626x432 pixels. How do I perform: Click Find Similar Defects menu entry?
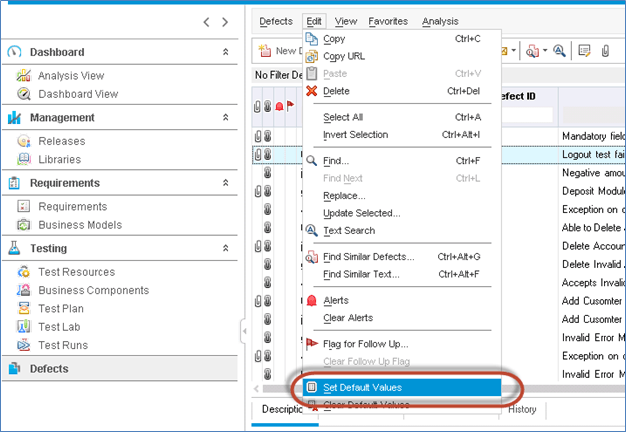click(368, 256)
